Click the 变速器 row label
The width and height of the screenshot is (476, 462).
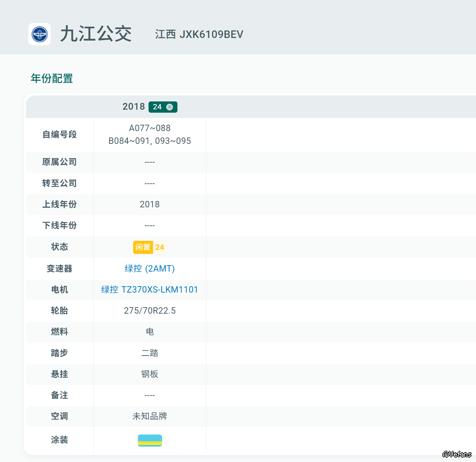[59, 269]
